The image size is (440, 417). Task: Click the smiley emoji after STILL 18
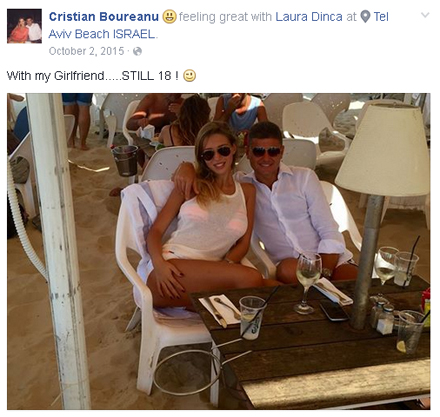[190, 76]
